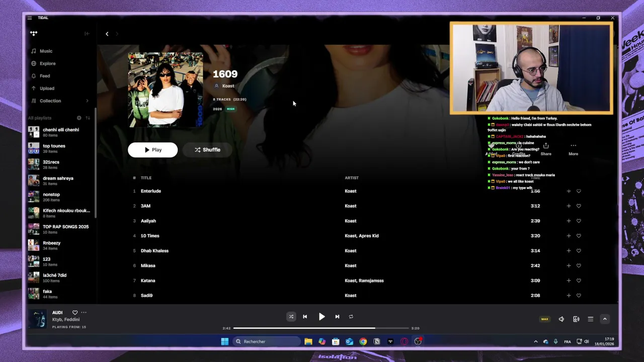Open the TOP RAP SONGS 2025 playlist
Viewport: 644px width, 362px height.
pos(60,229)
